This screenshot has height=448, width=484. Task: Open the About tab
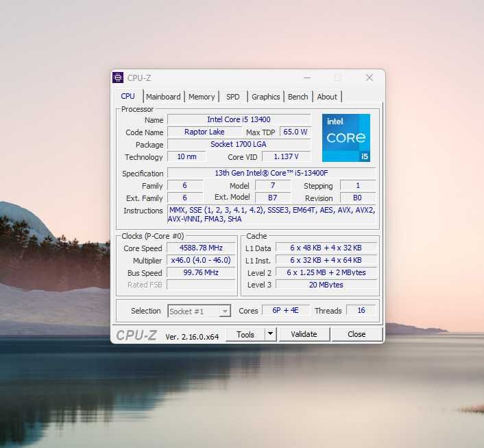click(327, 97)
